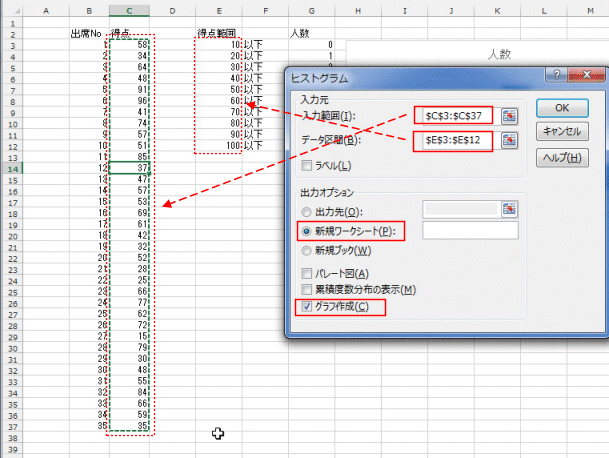Check the パレート図 option

(307, 274)
